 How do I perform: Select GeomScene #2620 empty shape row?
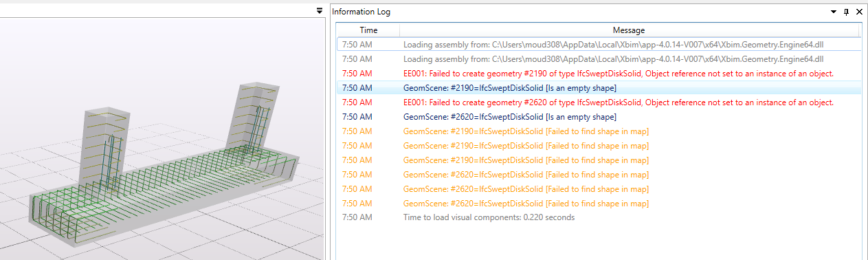click(x=599, y=116)
